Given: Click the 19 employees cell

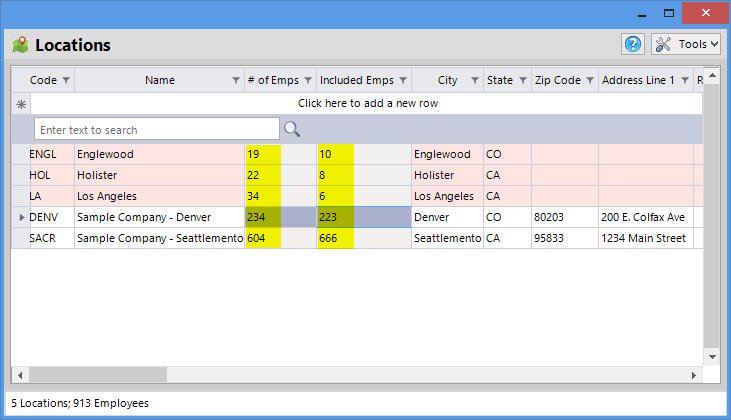Looking at the screenshot, I should click(x=281, y=154).
